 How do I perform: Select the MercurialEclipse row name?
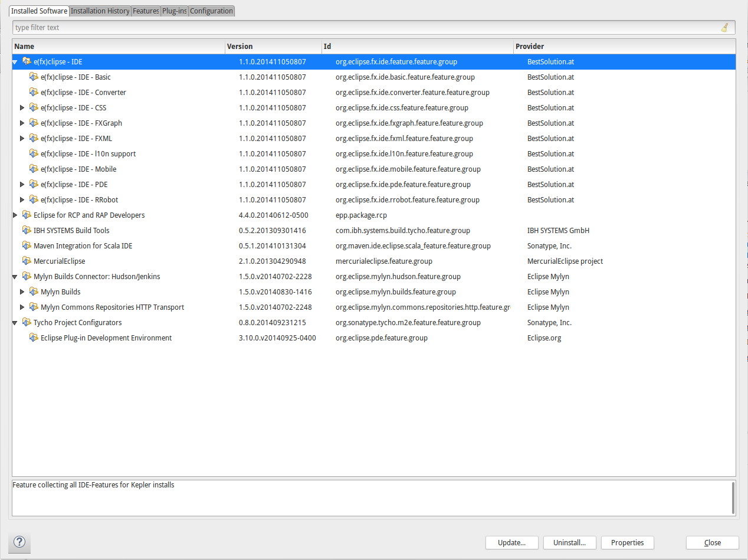point(59,261)
